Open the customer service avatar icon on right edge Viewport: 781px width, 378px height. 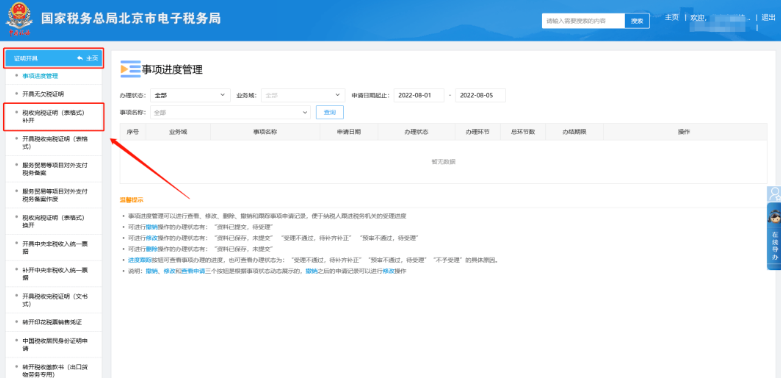[x=774, y=193]
